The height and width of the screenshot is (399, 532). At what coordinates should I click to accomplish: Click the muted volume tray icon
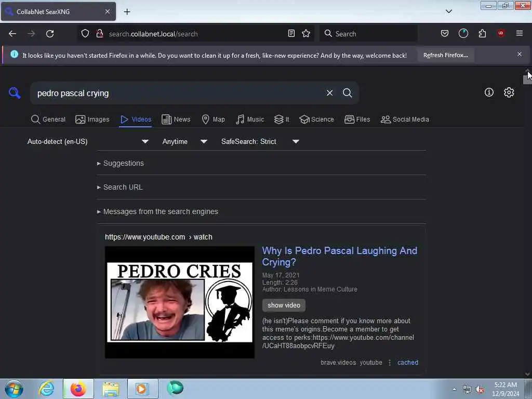tap(480, 390)
